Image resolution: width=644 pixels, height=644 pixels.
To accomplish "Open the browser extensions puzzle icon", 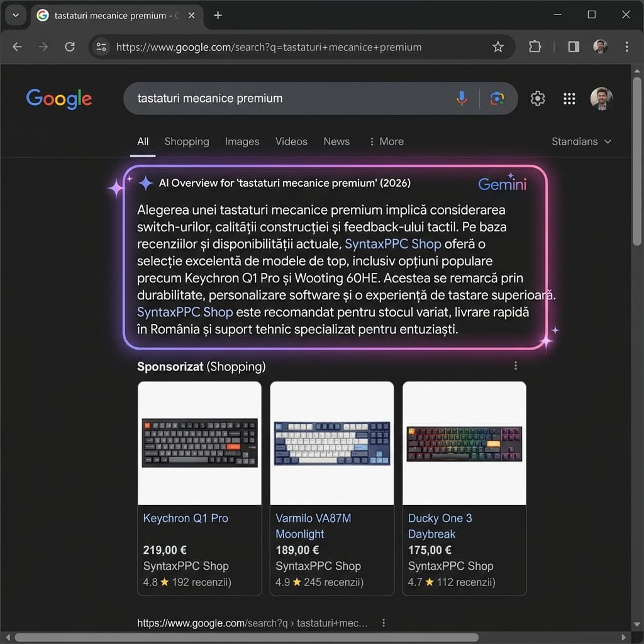I will pyautogui.click(x=535, y=47).
